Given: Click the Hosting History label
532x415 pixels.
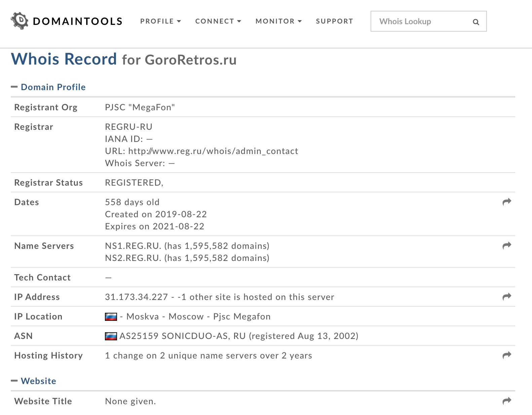Looking at the screenshot, I should click(x=48, y=355).
